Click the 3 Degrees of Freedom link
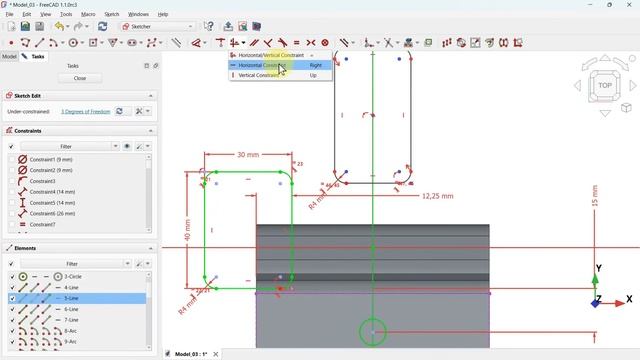Viewport: 640px width, 360px height. coord(86,111)
